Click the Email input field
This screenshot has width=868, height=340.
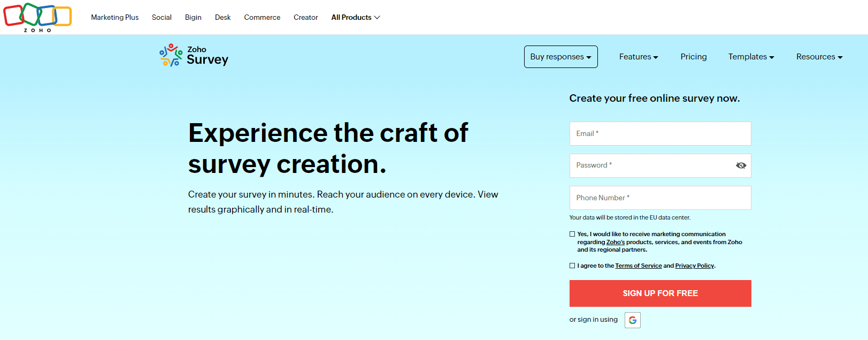(x=660, y=134)
